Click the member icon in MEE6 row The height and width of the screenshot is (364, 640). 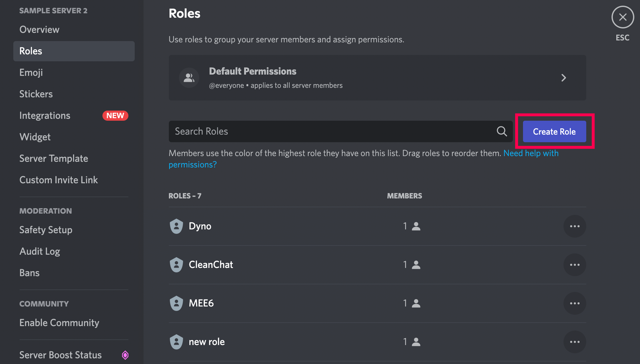pos(416,303)
